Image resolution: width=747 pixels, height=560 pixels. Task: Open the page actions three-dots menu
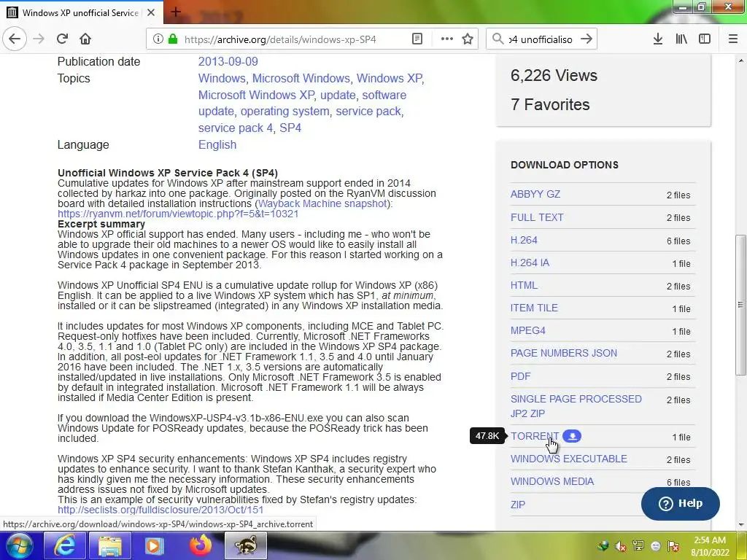click(447, 39)
